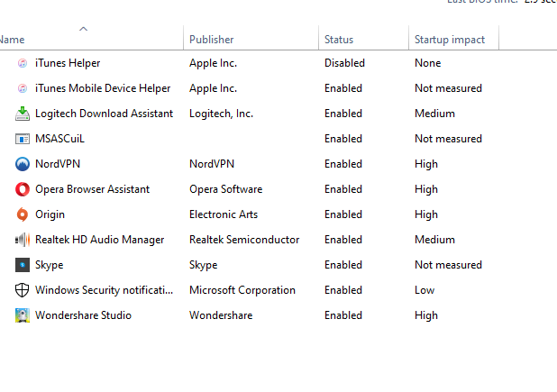This screenshot has width=557, height=392.
Task: Select the iTunes Helper entry name
Action: (68, 63)
